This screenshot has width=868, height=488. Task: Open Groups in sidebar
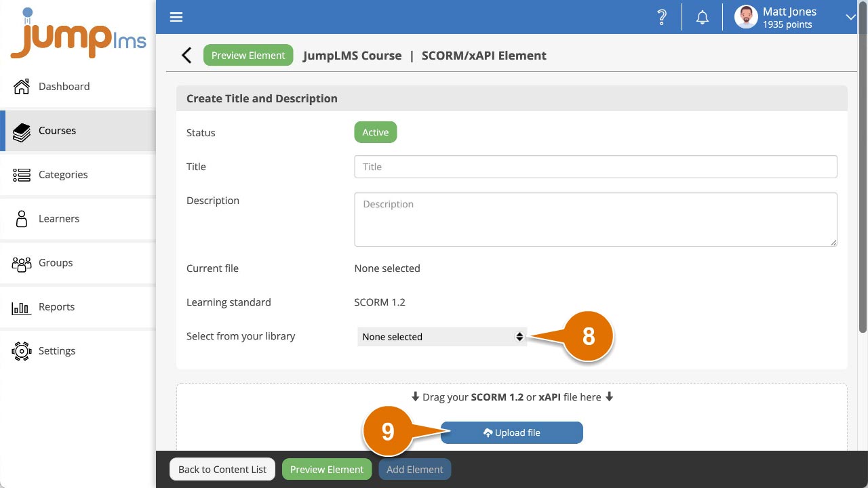(x=78, y=263)
